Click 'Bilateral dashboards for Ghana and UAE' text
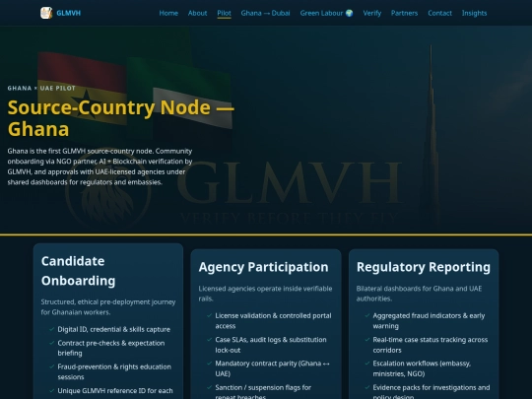The height and width of the screenshot is (399, 532). tap(419, 294)
